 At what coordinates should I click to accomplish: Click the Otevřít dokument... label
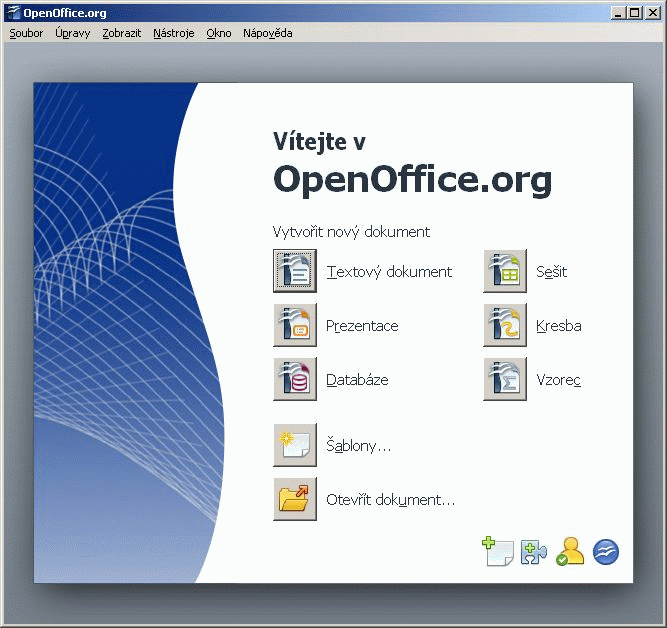pos(391,500)
